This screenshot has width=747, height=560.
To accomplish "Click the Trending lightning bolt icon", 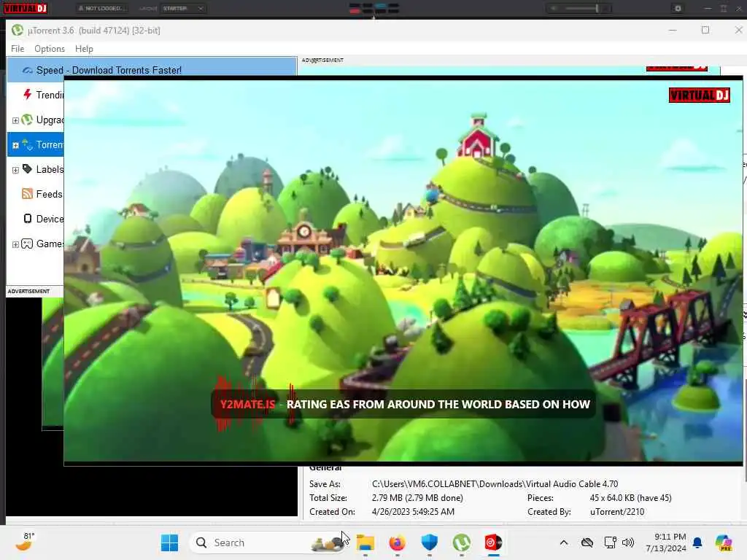I will 28,94.
